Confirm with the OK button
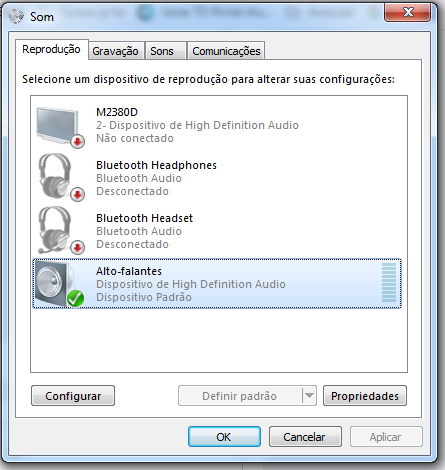 224,437
